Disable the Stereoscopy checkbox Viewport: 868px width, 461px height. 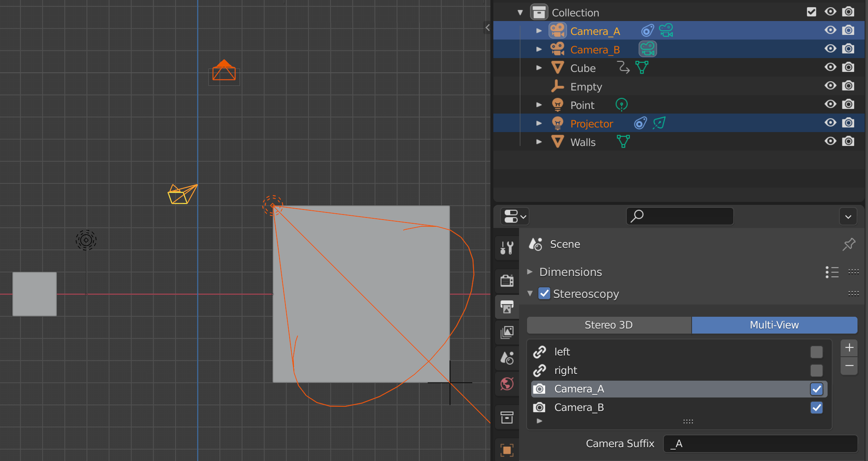(544, 294)
